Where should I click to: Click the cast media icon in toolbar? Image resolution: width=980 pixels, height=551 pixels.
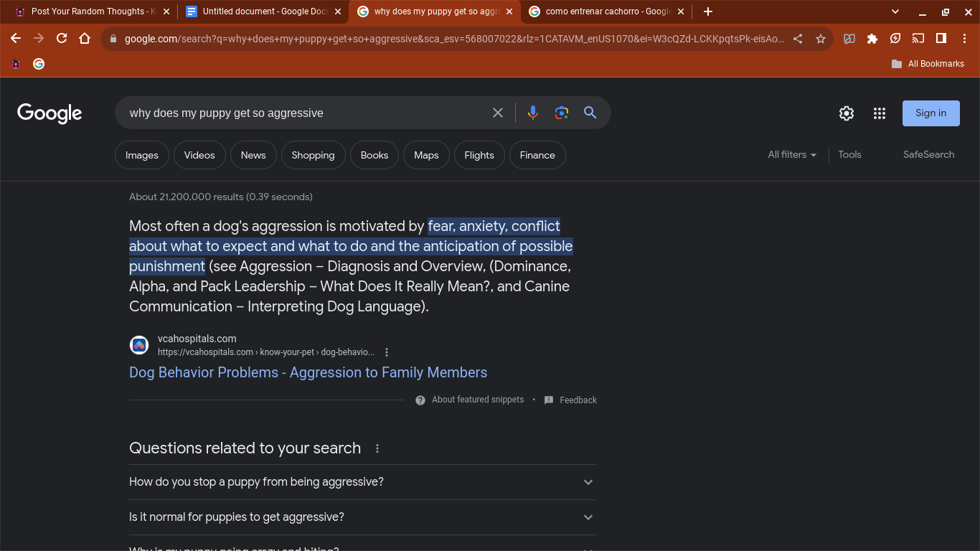point(918,39)
